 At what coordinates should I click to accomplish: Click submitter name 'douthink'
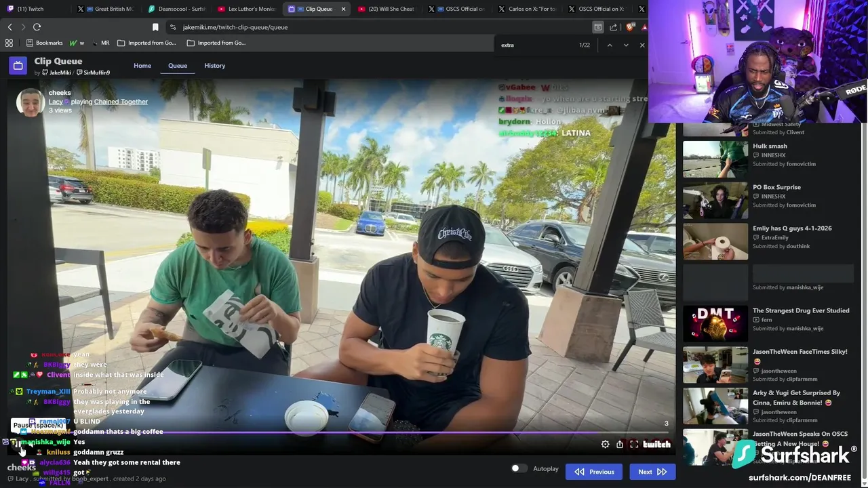tap(798, 246)
